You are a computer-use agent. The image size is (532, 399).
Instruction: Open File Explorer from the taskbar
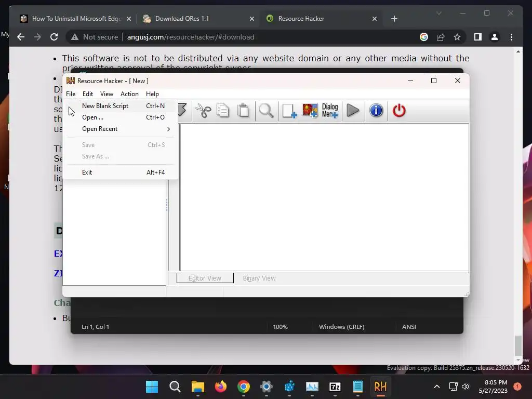click(x=198, y=387)
